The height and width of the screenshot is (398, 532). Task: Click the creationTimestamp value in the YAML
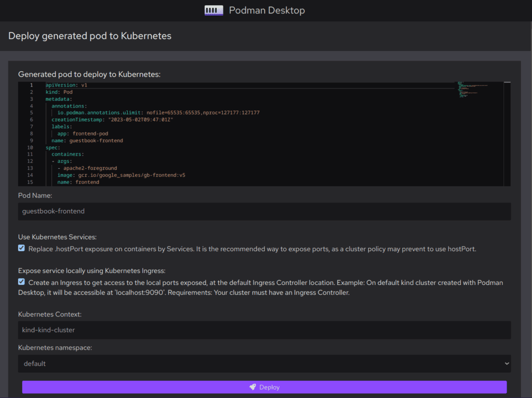tap(140, 119)
